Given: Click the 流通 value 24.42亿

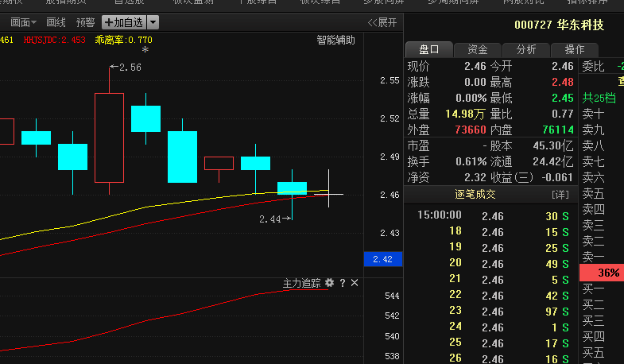Looking at the screenshot, I should (552, 162).
